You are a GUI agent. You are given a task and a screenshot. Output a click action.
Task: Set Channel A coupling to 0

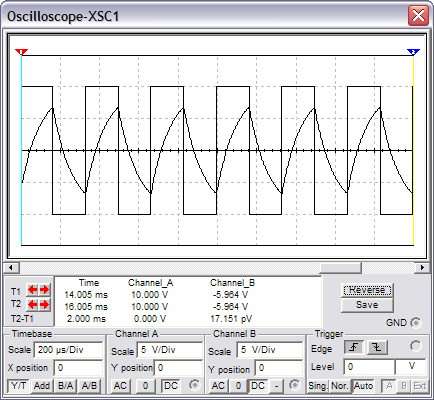pyautogui.click(x=145, y=386)
